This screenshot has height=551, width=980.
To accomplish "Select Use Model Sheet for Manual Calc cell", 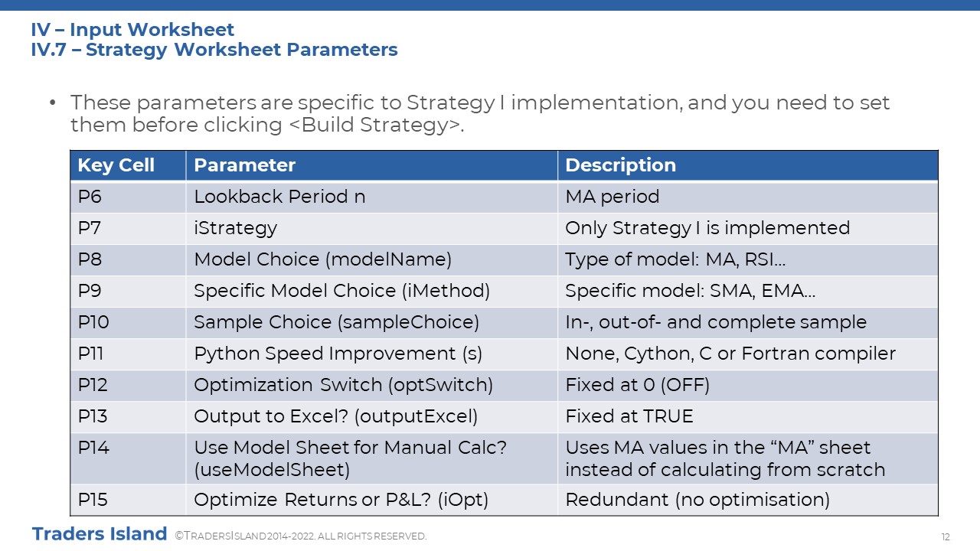I will [371, 458].
